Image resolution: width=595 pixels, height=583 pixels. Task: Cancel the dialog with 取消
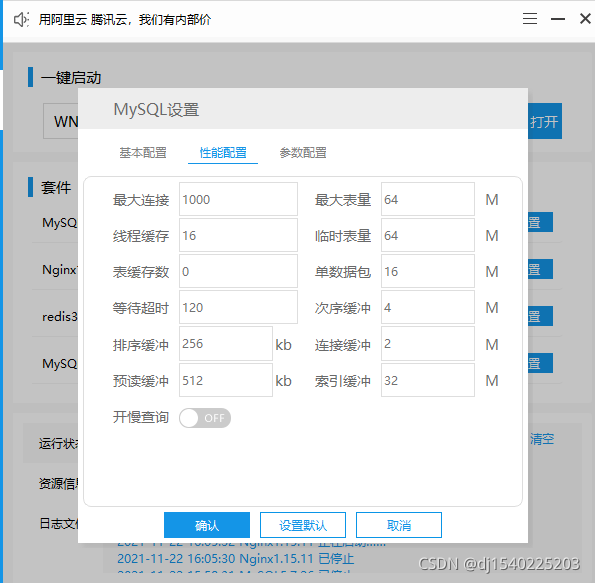click(399, 525)
